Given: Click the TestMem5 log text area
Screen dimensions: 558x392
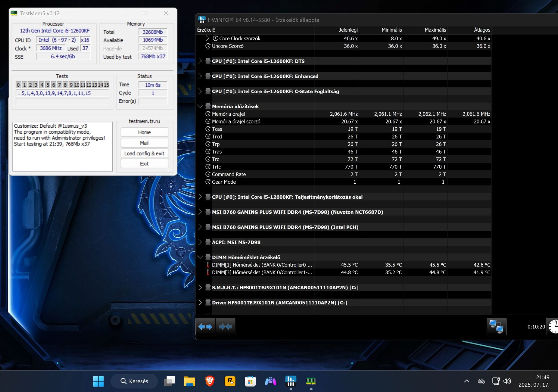Looking at the screenshot, I should click(63, 146).
